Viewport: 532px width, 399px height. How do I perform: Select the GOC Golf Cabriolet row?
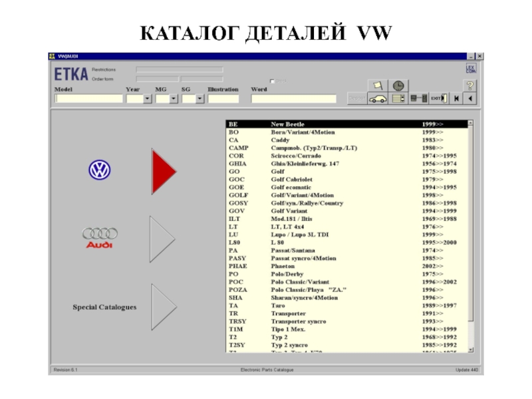pos(346,179)
